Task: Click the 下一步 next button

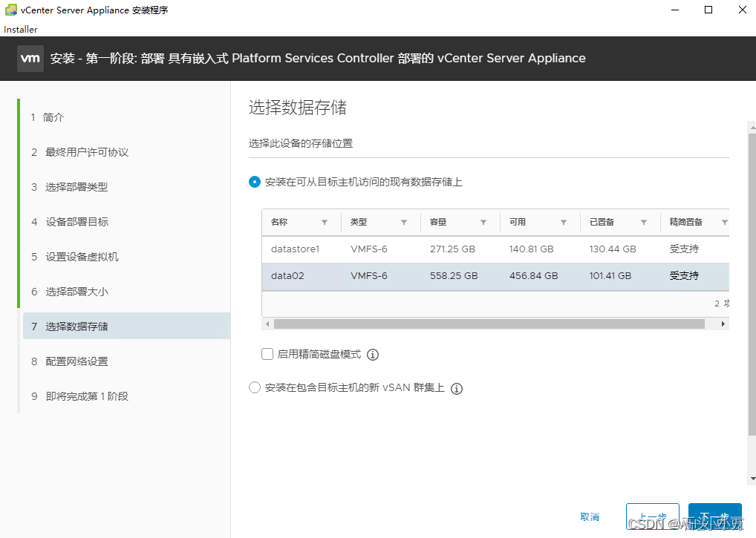Action: tap(715, 517)
